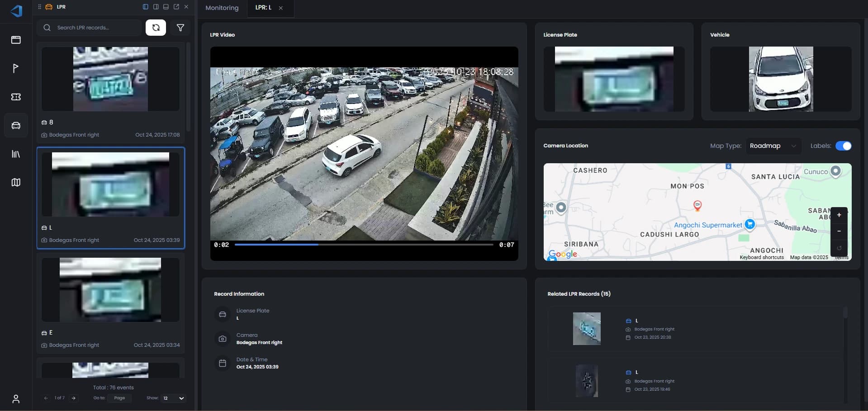868x411 pixels.
Task: Open the filter for LPR records
Action: click(x=180, y=28)
